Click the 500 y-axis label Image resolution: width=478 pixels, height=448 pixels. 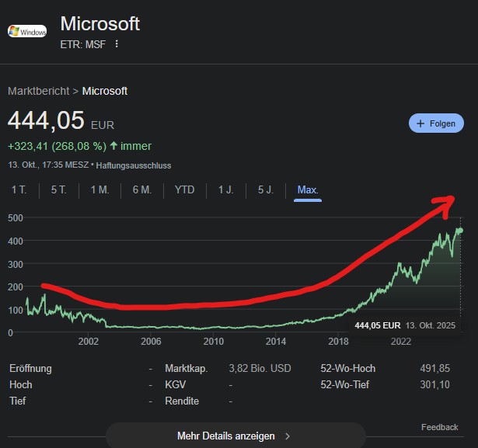coord(16,218)
